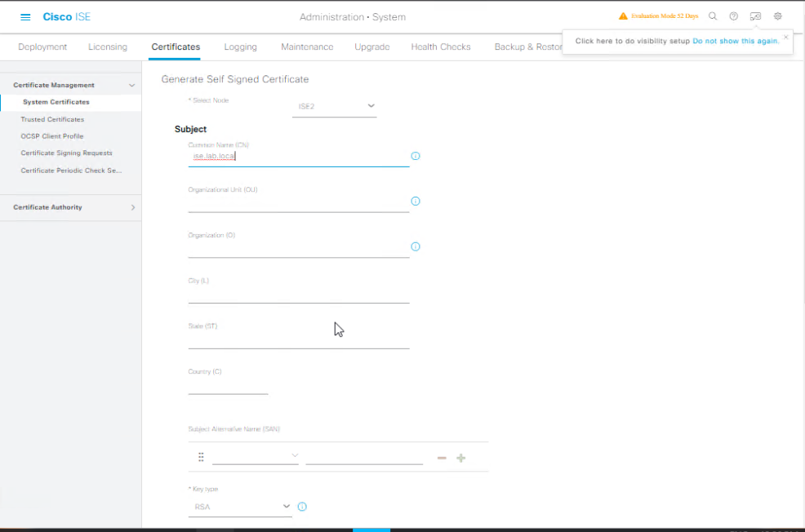Switch to the Maintenance tab

(x=307, y=47)
